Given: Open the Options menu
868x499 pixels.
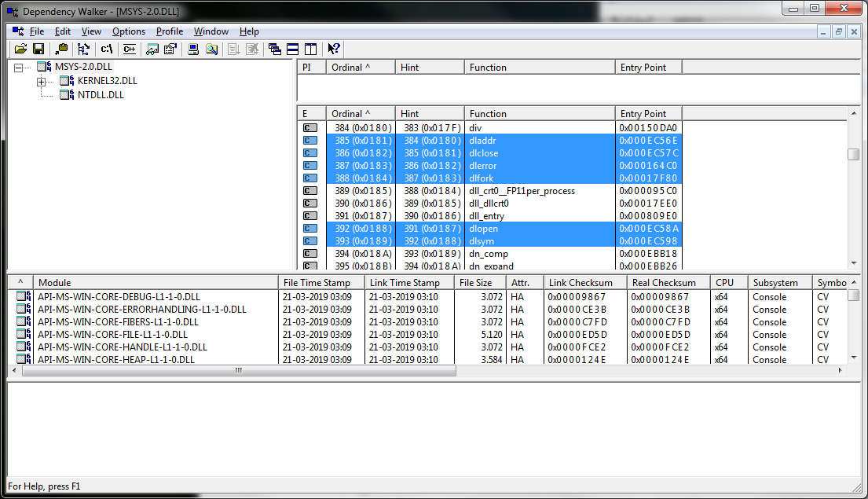Looking at the screenshot, I should click(x=128, y=31).
